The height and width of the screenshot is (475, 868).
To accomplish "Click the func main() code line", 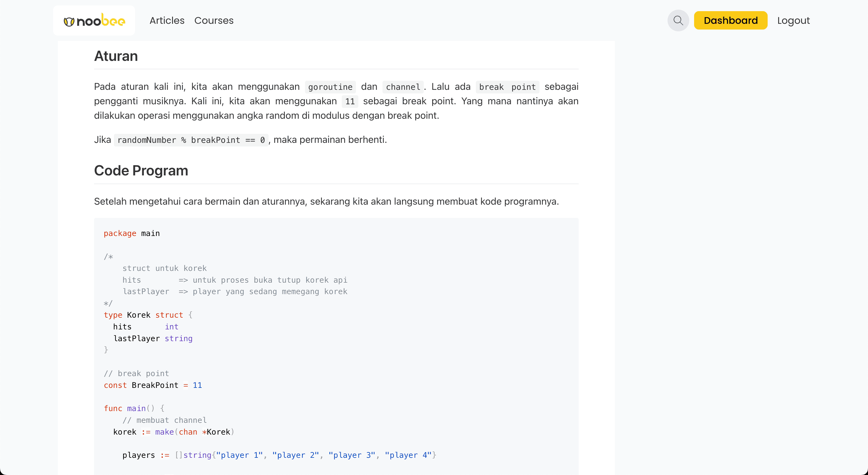I will coord(134,408).
